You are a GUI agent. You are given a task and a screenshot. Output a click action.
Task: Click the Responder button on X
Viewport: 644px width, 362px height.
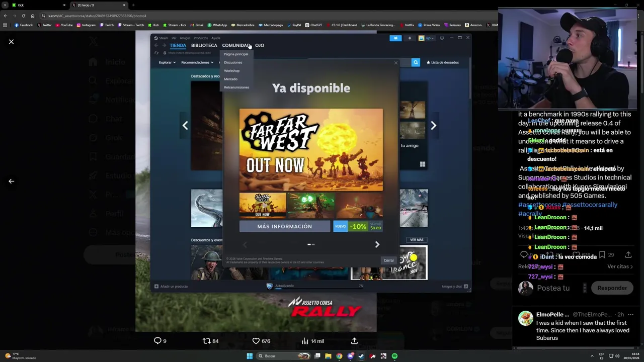pyautogui.click(x=612, y=288)
